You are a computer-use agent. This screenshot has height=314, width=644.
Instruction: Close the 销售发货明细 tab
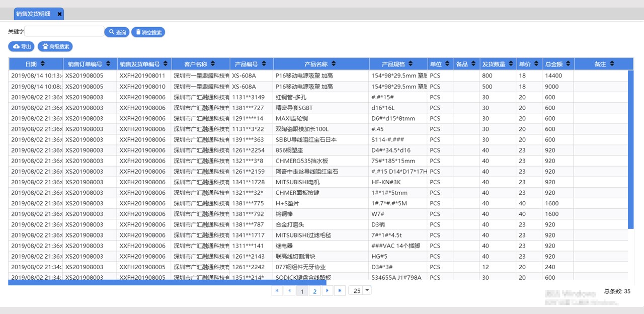pos(59,14)
